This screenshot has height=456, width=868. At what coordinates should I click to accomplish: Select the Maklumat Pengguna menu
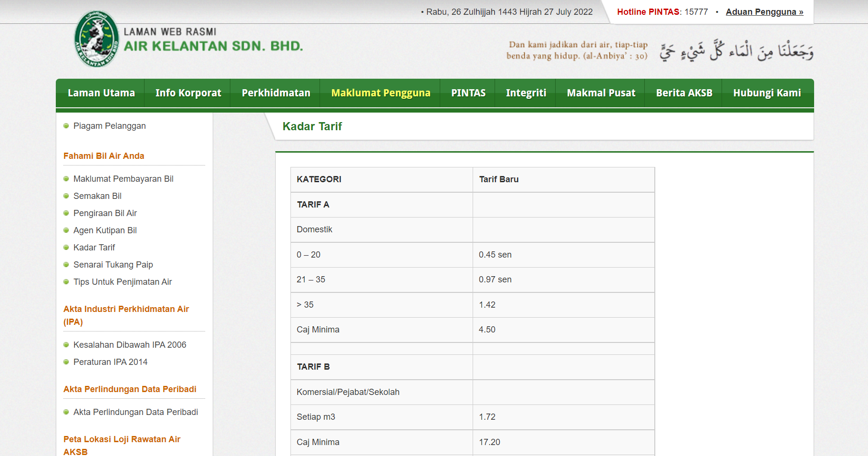[381, 93]
